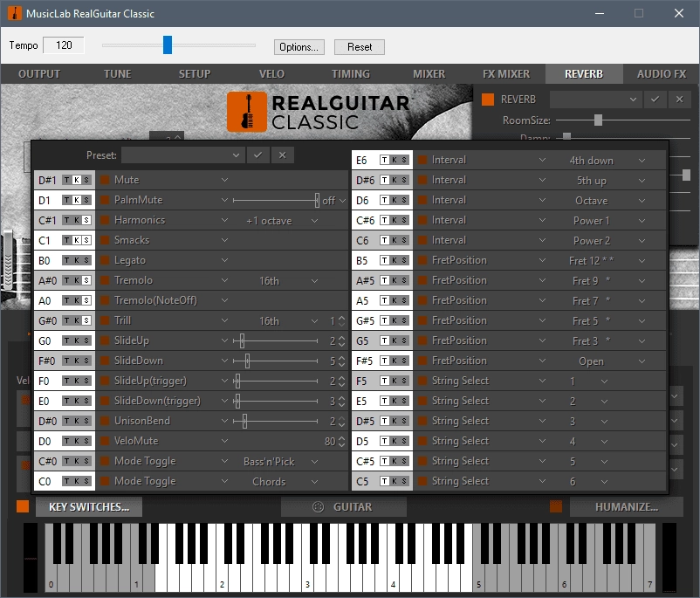Open the key switch Preset dropdown
Viewport: 700px width, 598px height.
tap(183, 155)
